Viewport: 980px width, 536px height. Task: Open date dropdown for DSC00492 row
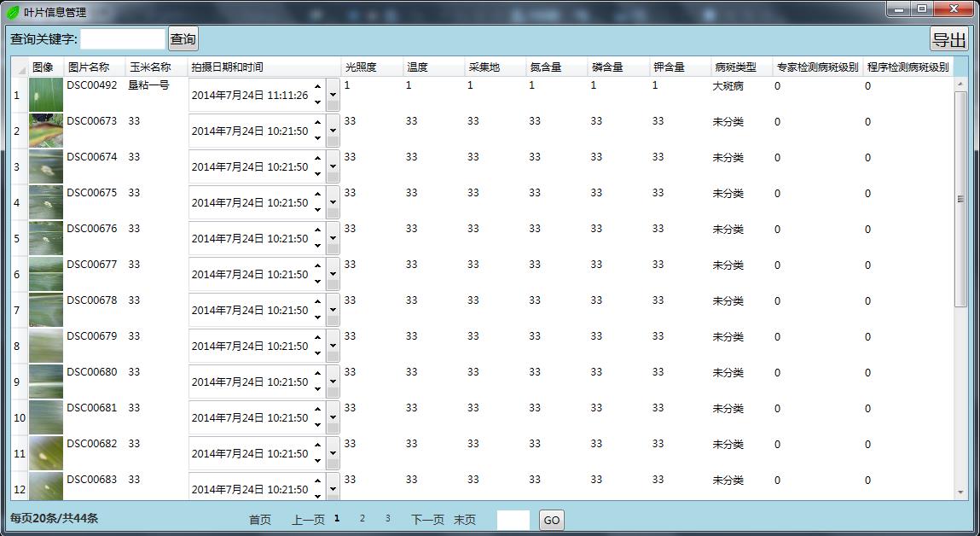pyautogui.click(x=333, y=95)
